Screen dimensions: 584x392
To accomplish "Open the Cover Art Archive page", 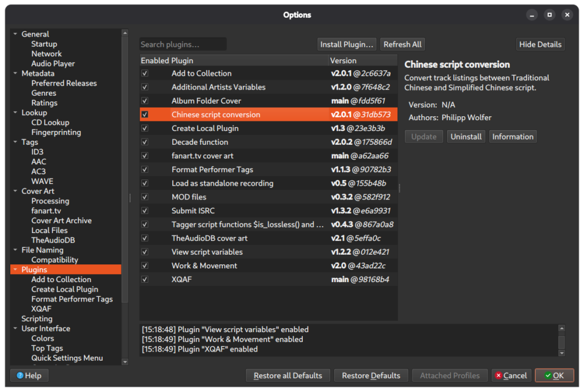I will coord(62,220).
